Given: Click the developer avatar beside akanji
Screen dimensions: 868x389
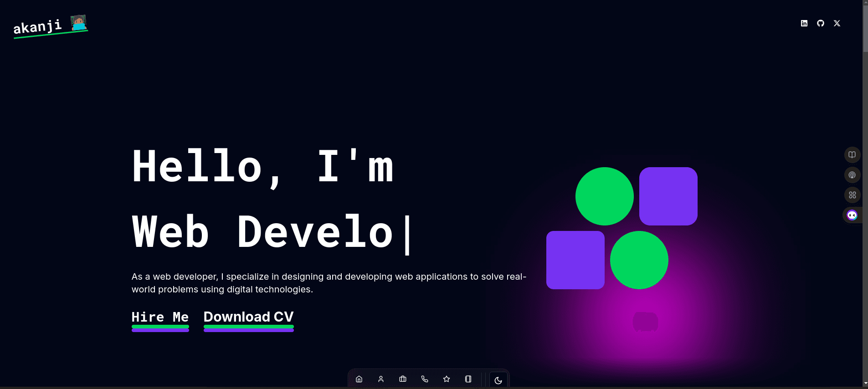Looking at the screenshot, I should (x=78, y=23).
